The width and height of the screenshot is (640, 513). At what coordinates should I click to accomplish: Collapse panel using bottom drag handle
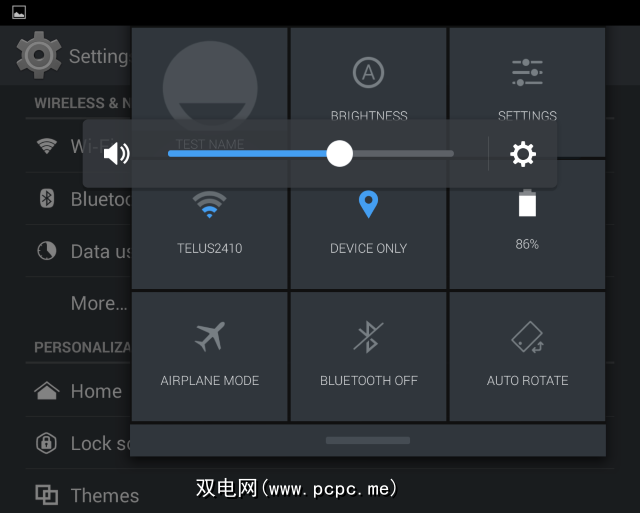pos(368,440)
